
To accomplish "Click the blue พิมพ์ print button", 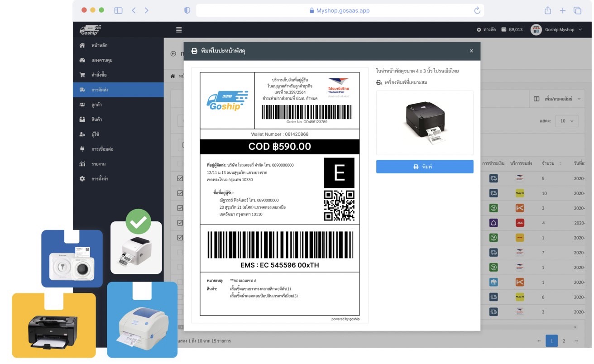I will tap(424, 167).
